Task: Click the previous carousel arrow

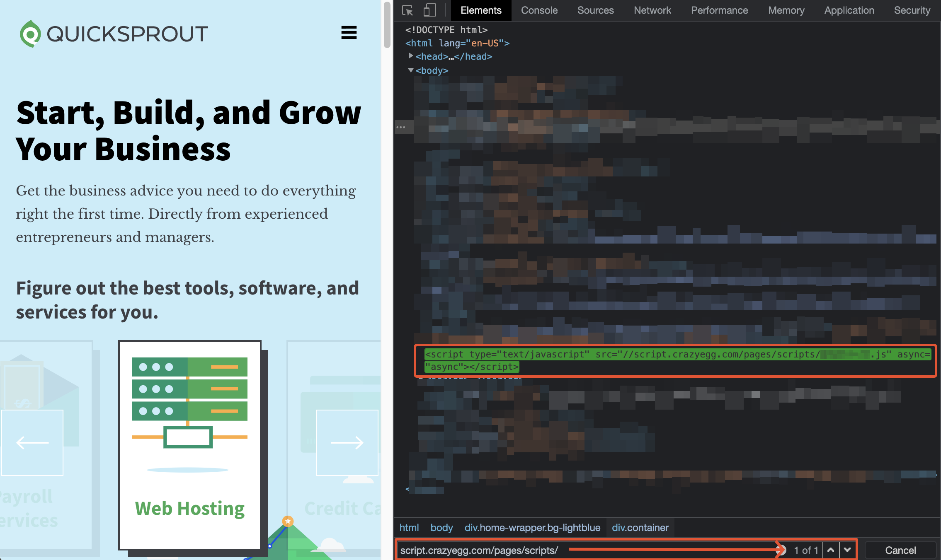Action: [x=32, y=442]
